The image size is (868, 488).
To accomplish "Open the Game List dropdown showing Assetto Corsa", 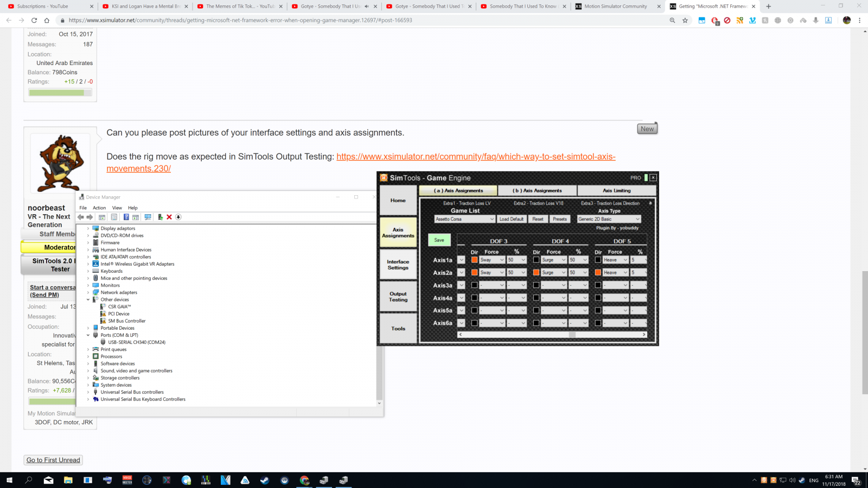I will tap(465, 219).
